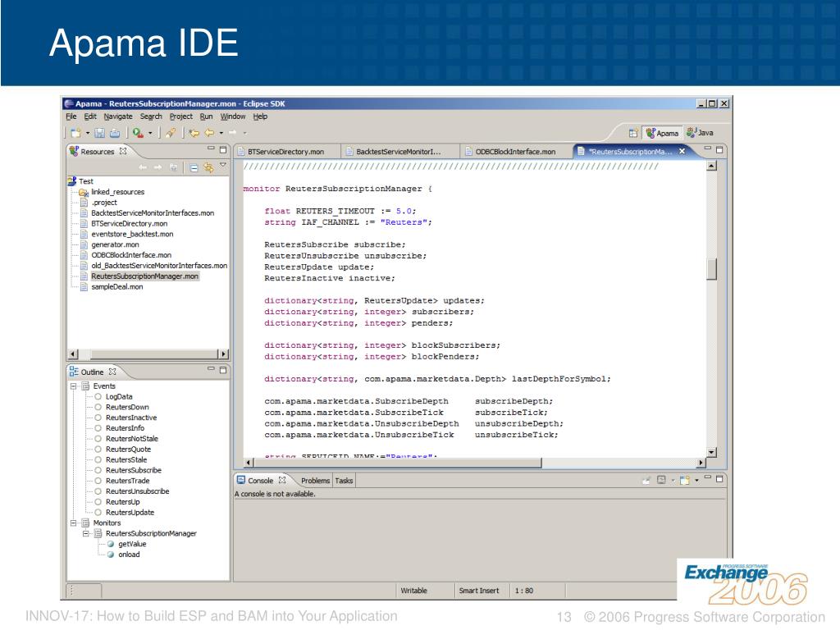840x630 pixels.
Task: Click the Save floppy disk icon
Action: point(99,132)
